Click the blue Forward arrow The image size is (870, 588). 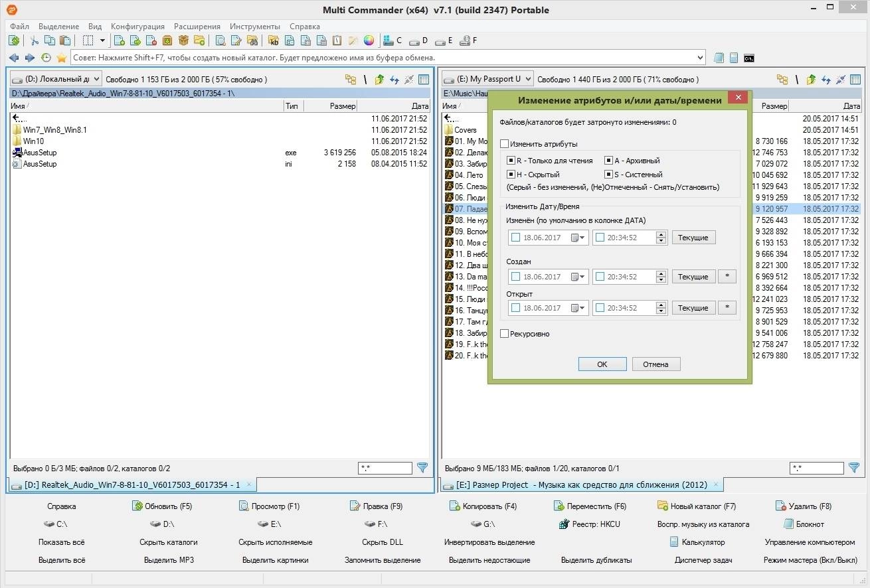point(30,58)
